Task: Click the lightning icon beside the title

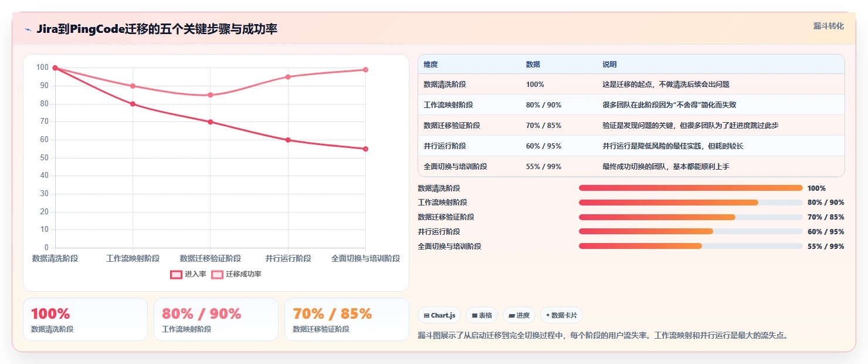Action: point(28,29)
